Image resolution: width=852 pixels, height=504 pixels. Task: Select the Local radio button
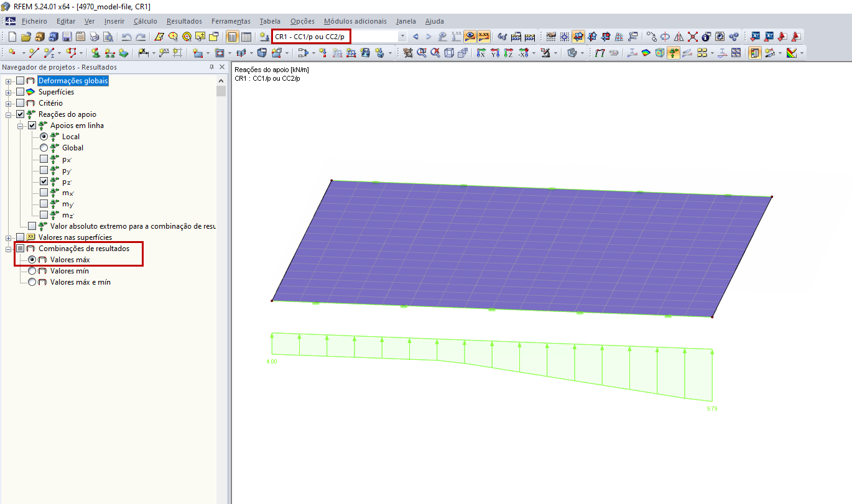click(44, 137)
